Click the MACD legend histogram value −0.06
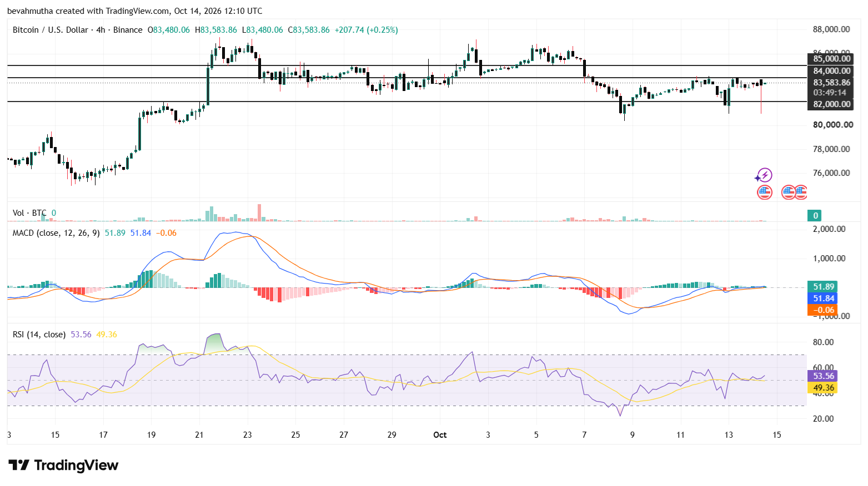The height and width of the screenshot is (486, 868). (x=166, y=233)
